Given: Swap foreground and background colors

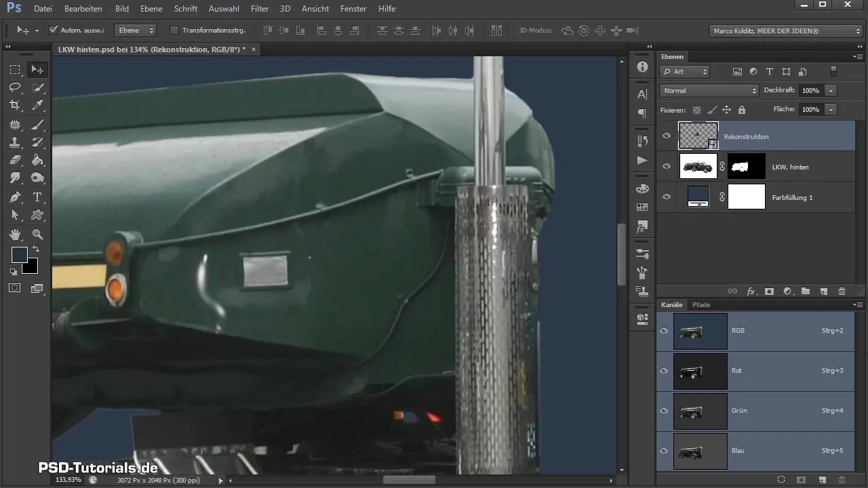Looking at the screenshot, I should point(35,249).
